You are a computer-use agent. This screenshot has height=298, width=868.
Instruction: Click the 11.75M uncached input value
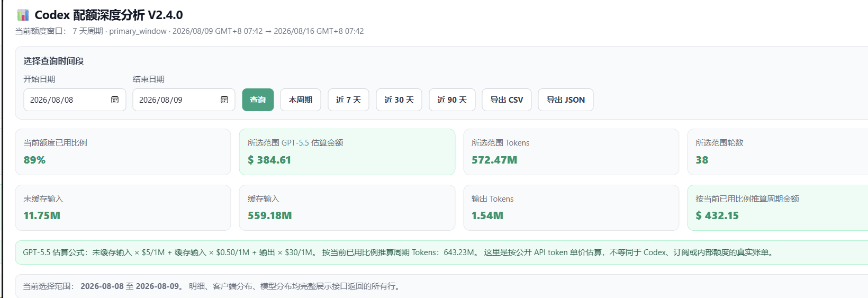(x=42, y=215)
